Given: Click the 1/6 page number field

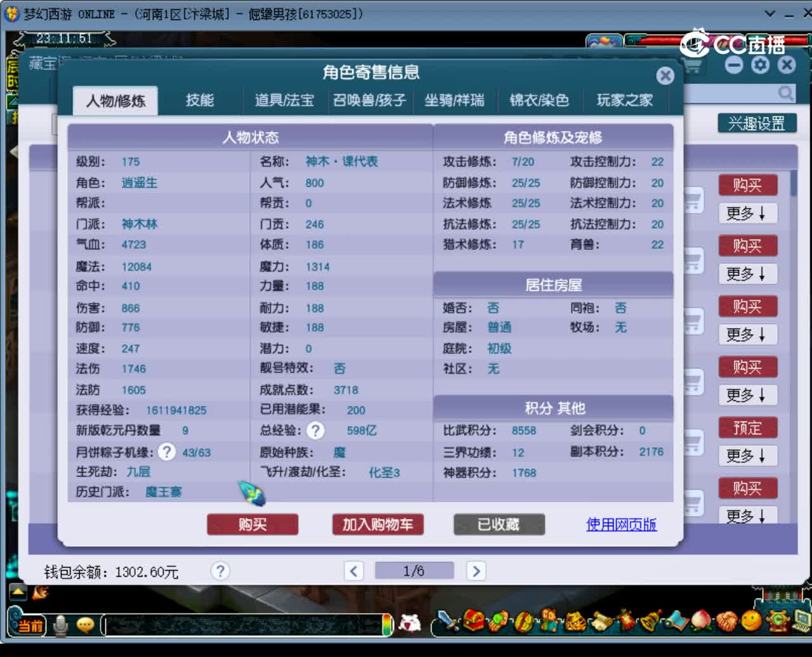Looking at the screenshot, I should point(414,571).
